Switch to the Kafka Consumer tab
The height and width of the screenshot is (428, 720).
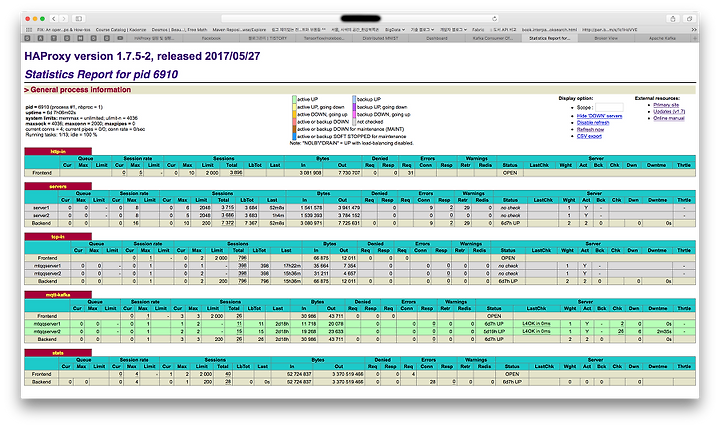[x=493, y=38]
